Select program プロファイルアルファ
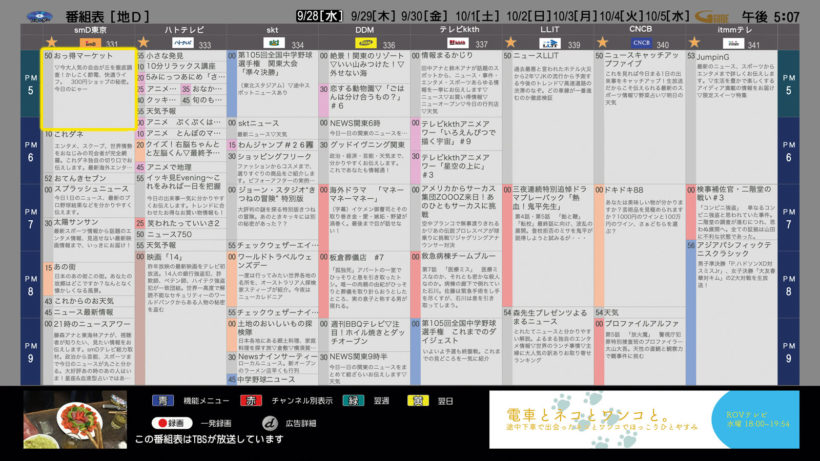 point(640,352)
